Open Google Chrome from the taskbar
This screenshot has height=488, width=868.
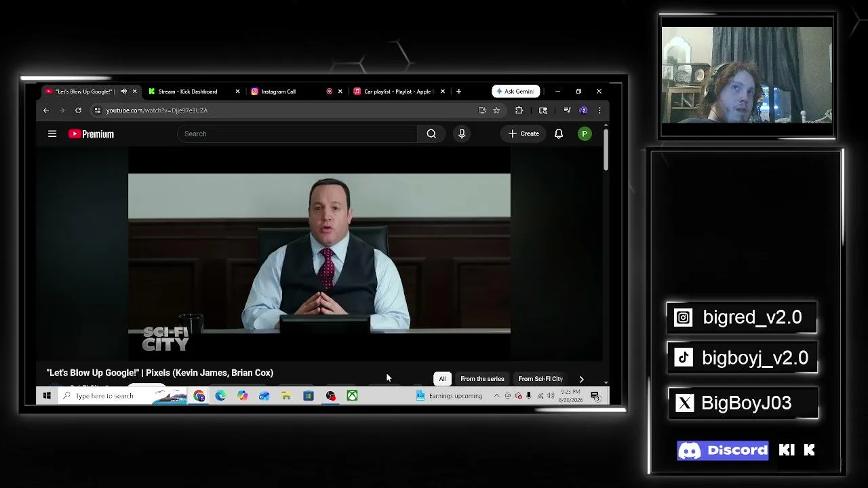pos(199,396)
